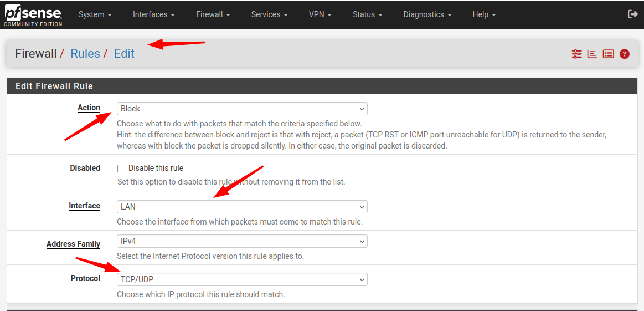Open the Firewall menu in navbar
The image size is (644, 311).
coord(213,14)
